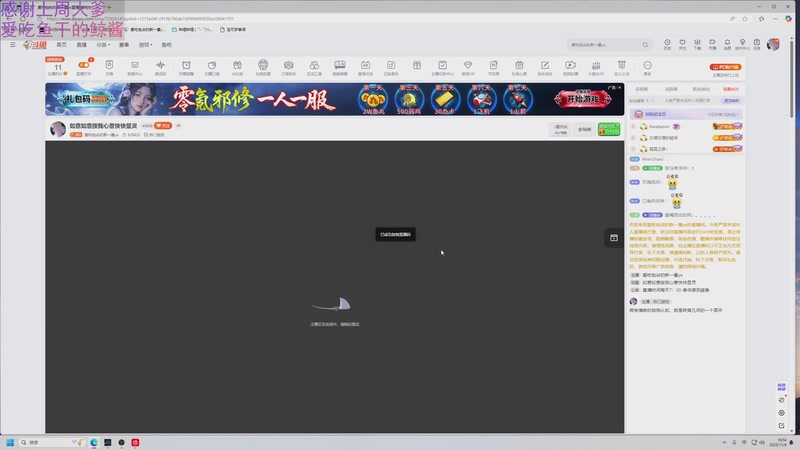800x450 pixels.
Task: Open the video upload play icon
Action: point(570,65)
